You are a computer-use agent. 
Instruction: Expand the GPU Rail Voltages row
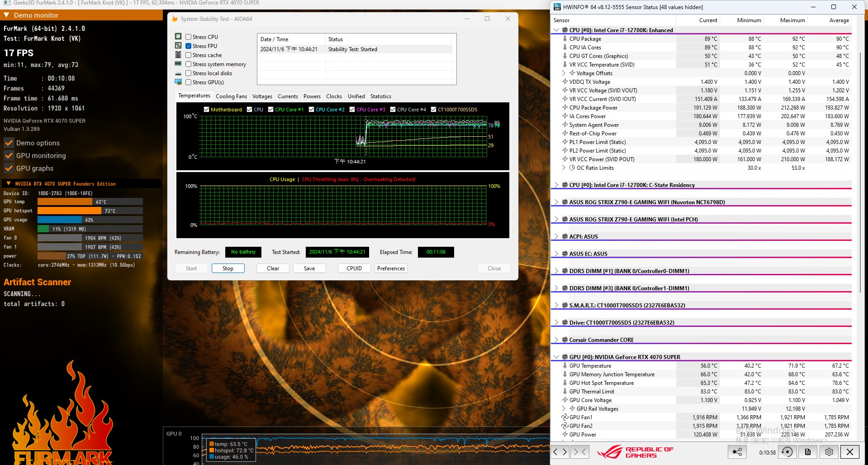pyautogui.click(x=564, y=408)
